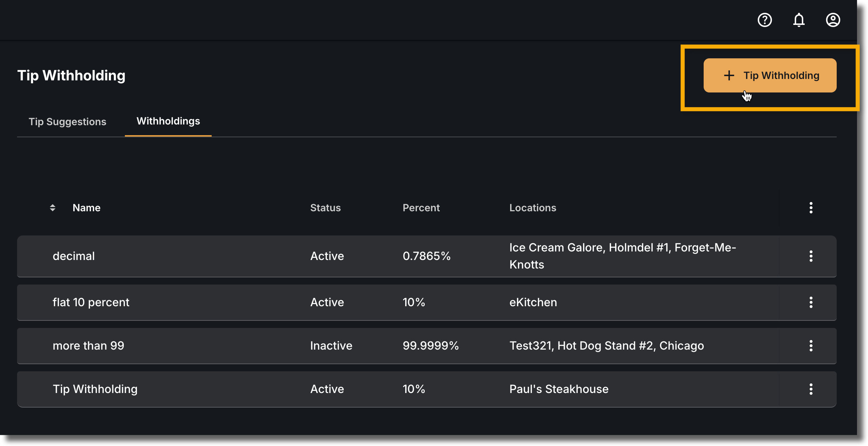The height and width of the screenshot is (446, 868).
Task: Select the 'decimal' withholding name
Action: (74, 256)
